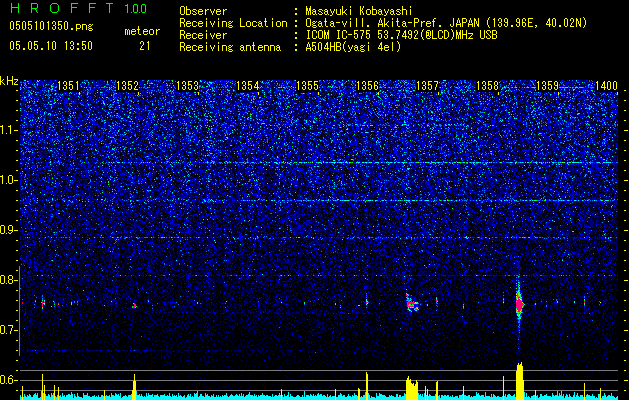Click the 'Observer' header label
Image resolution: width=629 pixels, height=400 pixels.
203,11
